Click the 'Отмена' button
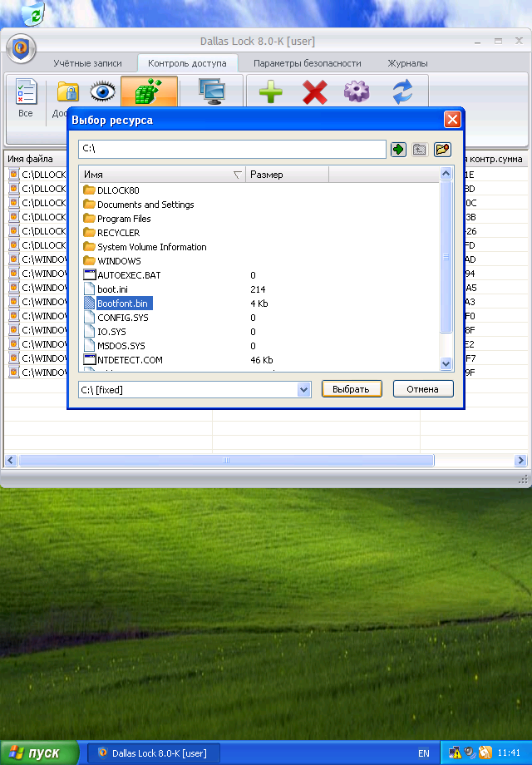This screenshot has width=532, height=765. 423,389
